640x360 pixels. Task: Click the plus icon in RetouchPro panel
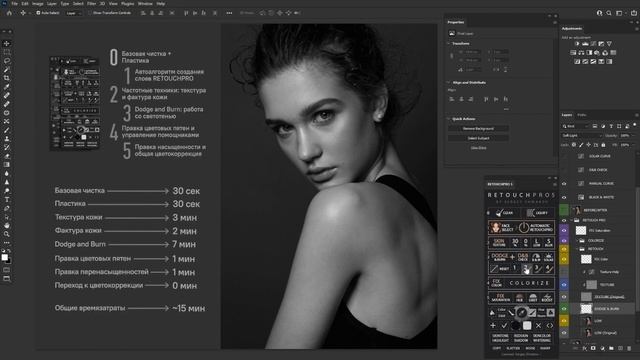tap(493, 326)
